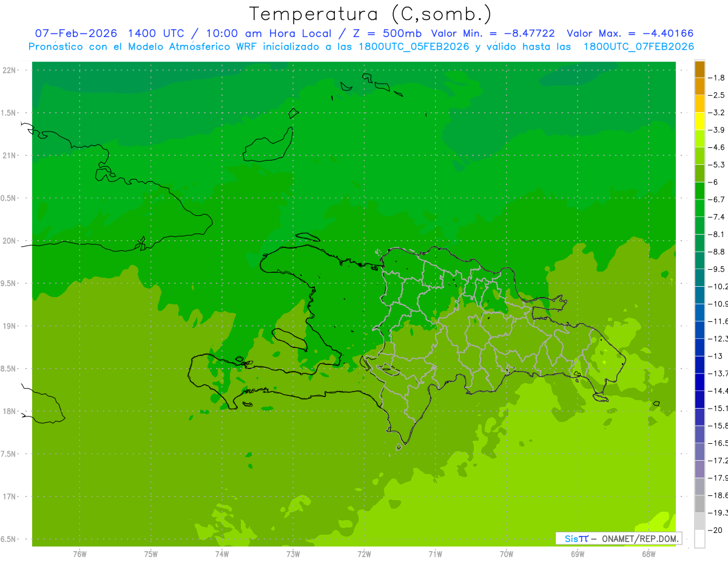Image resolution: width=728 pixels, height=562 pixels.
Task: Click the "-7.4" legend value
Action: 717,216
